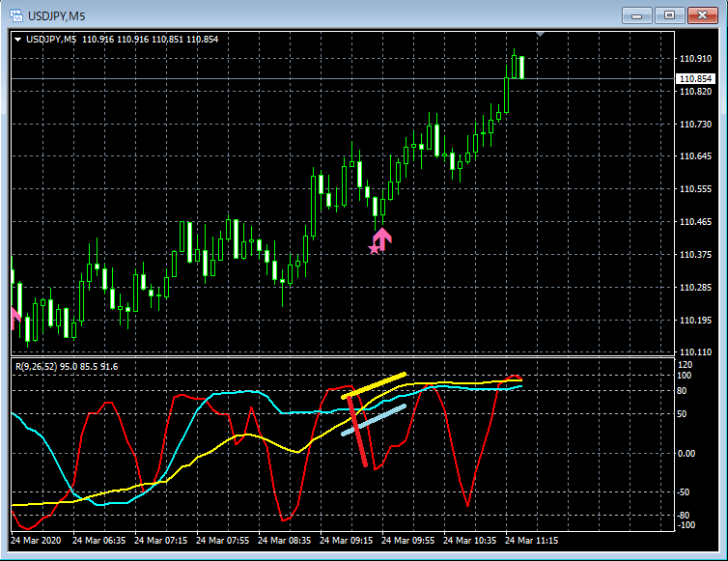Click the chart shift triangle marker at top
This screenshot has width=728, height=561.
pos(540,35)
